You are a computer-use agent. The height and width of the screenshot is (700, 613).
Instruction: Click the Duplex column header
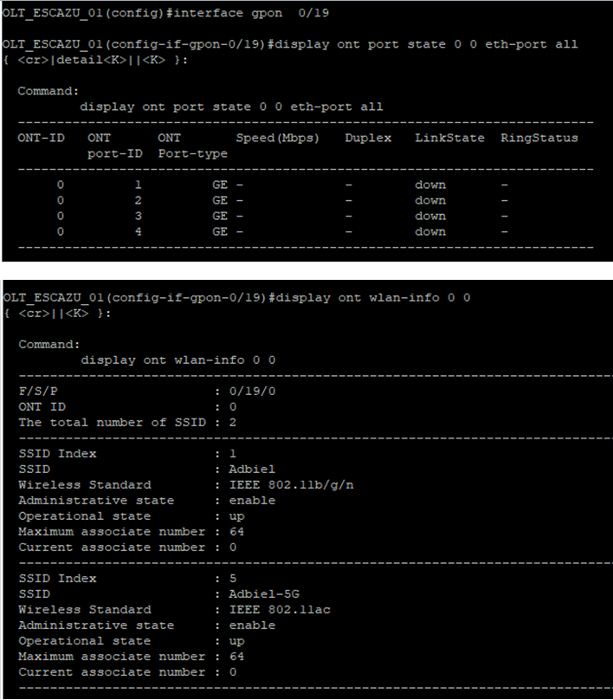pyautogui.click(x=367, y=138)
